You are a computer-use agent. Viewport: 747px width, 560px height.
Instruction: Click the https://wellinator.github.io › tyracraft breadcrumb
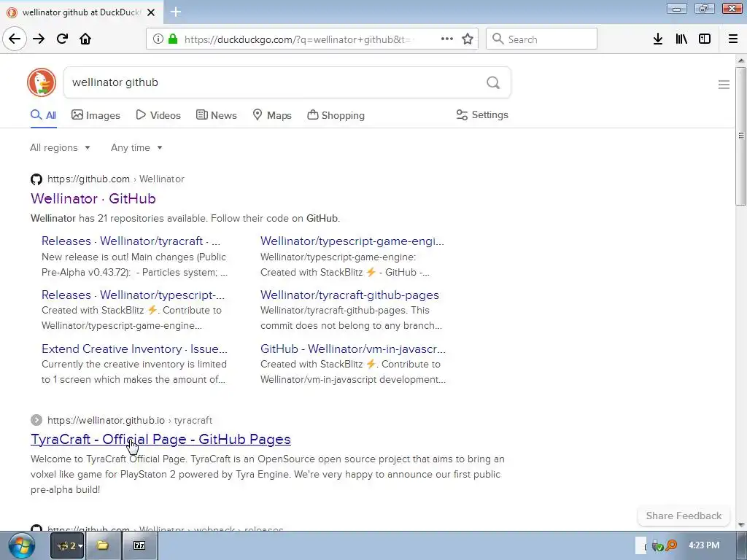pyautogui.click(x=130, y=420)
